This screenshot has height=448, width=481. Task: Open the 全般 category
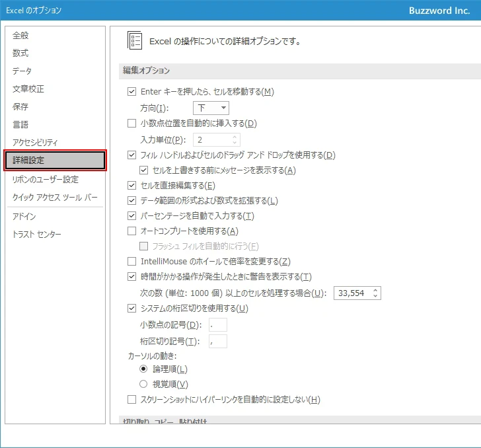[x=20, y=35]
